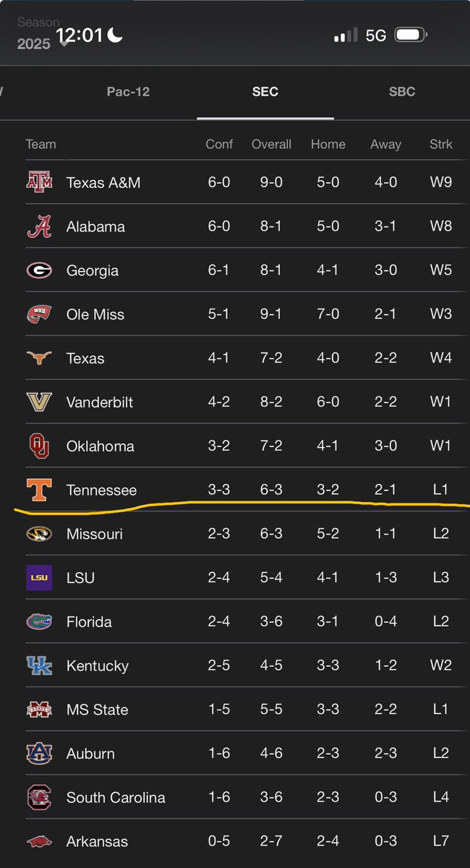Tap the Texas A&M team logo

(39, 182)
